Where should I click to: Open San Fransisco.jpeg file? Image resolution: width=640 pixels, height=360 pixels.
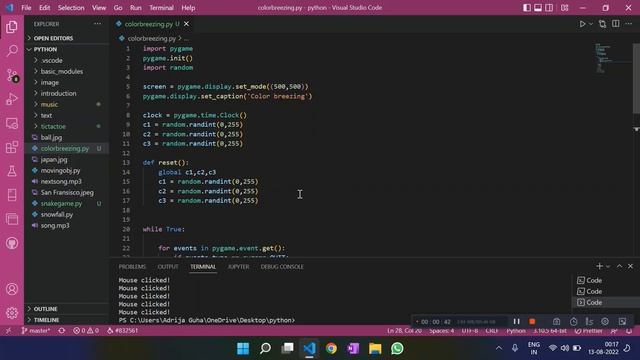click(67, 192)
